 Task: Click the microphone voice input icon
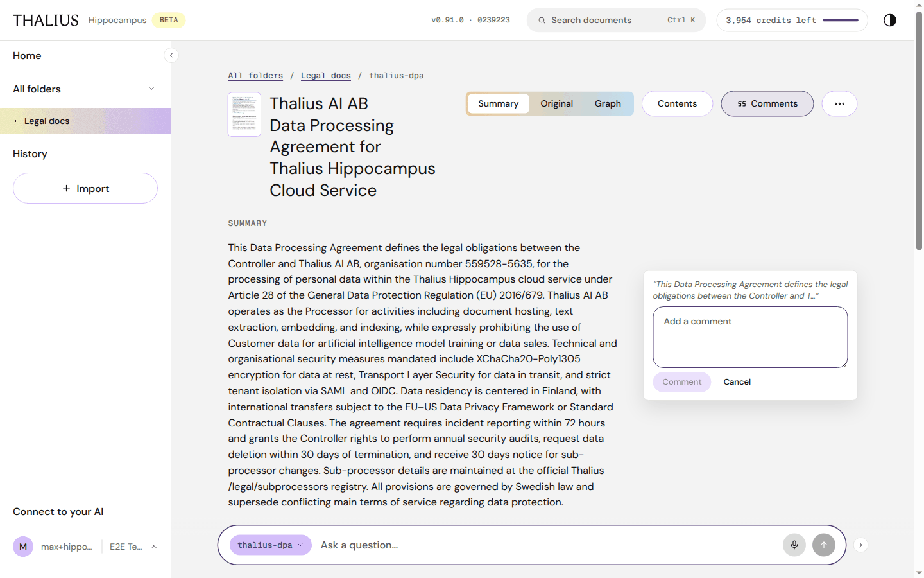(x=794, y=545)
